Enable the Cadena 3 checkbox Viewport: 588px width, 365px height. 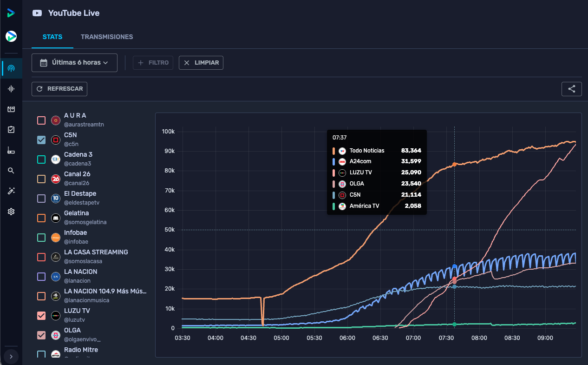[x=41, y=159]
